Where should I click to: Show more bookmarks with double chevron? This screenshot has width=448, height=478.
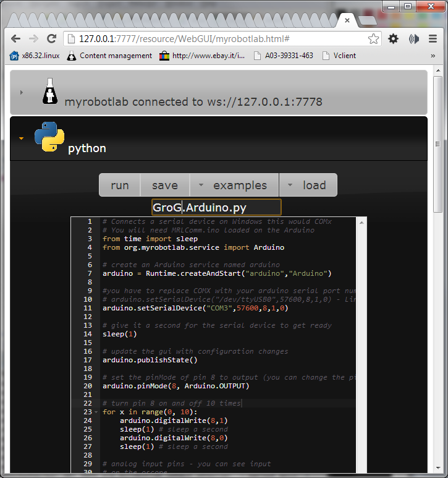[x=433, y=56]
